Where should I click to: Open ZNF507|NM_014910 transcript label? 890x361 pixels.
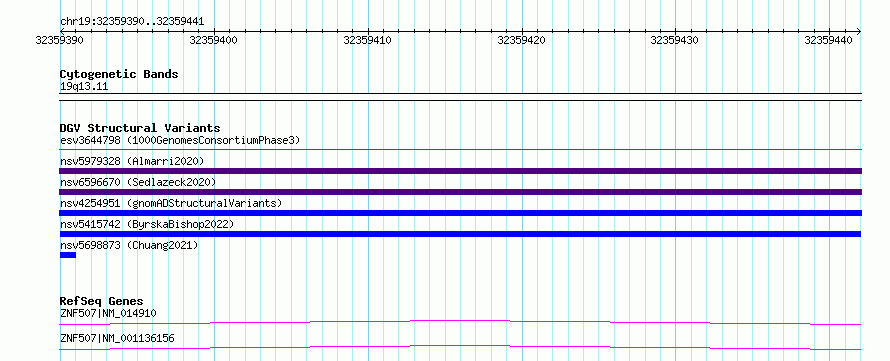108,313
